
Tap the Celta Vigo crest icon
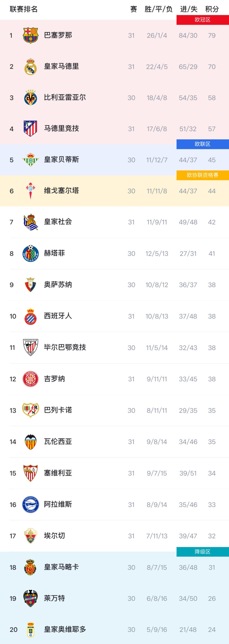click(31, 191)
